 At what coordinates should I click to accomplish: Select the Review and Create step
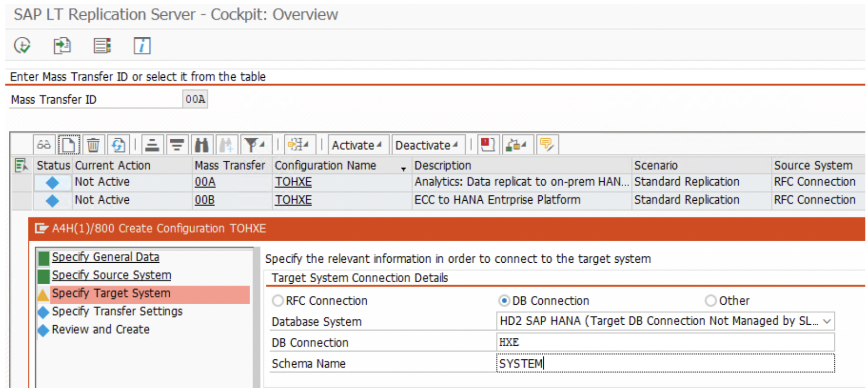[x=100, y=329]
